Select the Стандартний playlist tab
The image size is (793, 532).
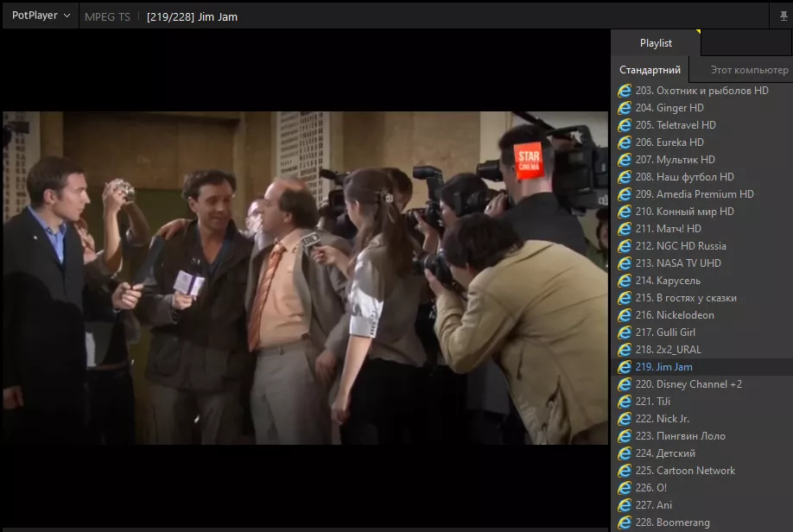(650, 70)
